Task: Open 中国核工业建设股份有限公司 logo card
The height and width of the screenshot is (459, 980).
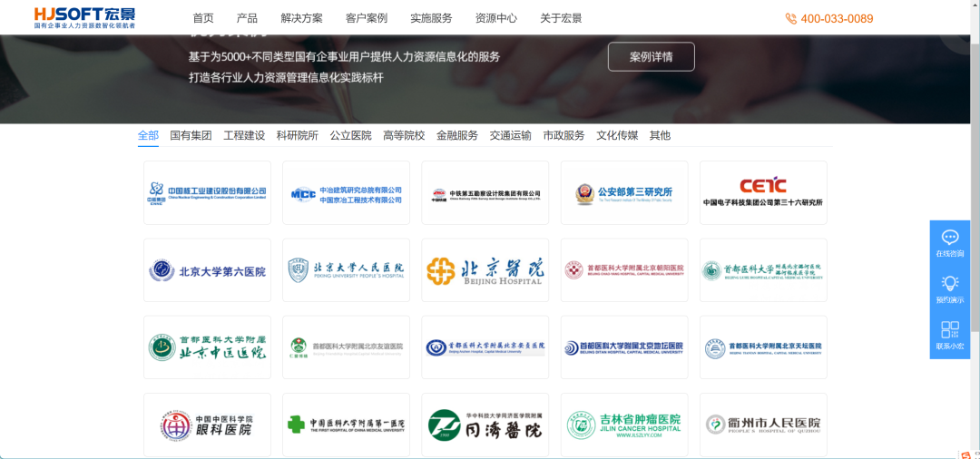Action: 208,193
